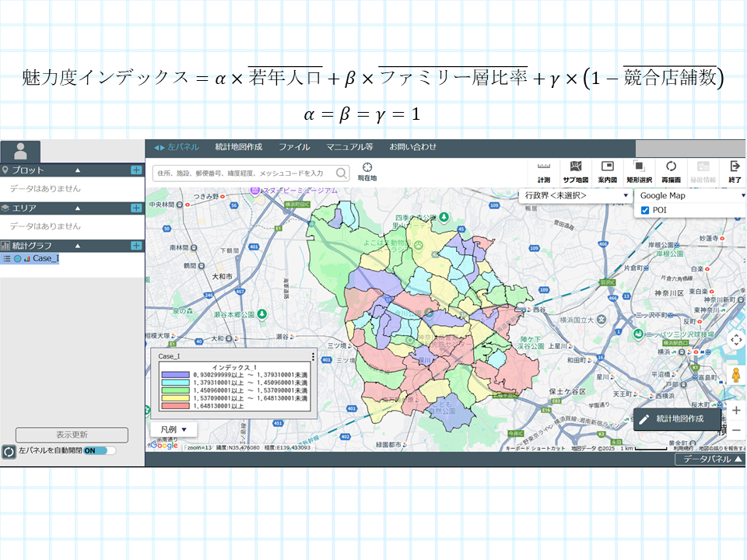Viewport: 747px width, 560px height.
Task: Add a new plot with the プロット plus icon
Action: 136,170
